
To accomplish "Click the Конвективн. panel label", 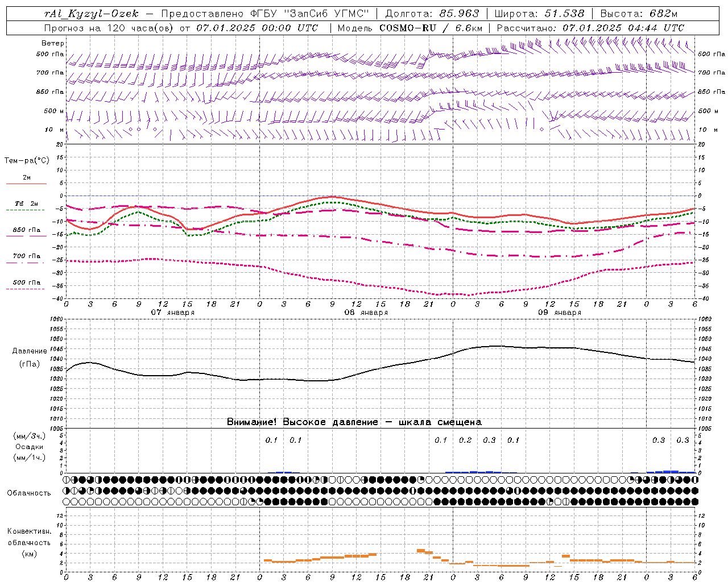I will click(29, 531).
